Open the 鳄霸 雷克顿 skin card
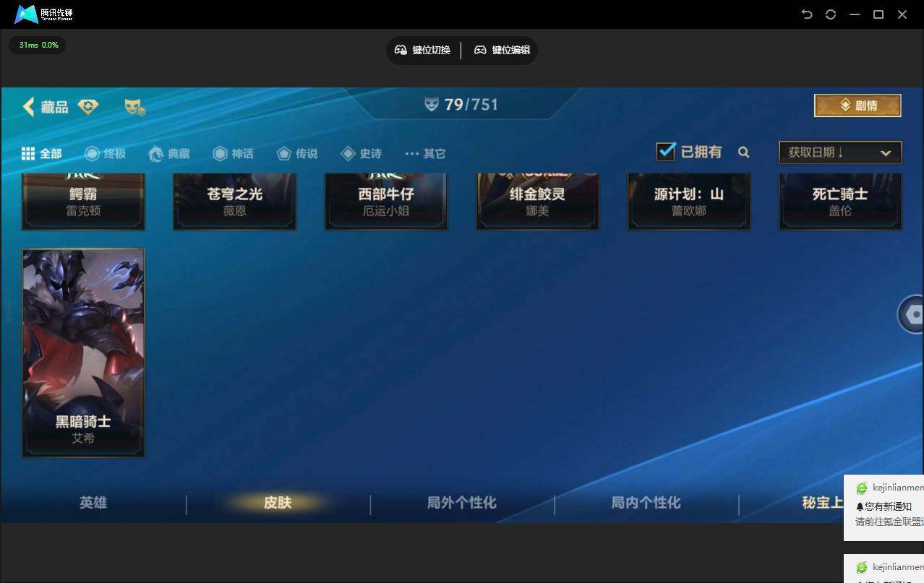The width and height of the screenshot is (924, 583). pos(83,202)
